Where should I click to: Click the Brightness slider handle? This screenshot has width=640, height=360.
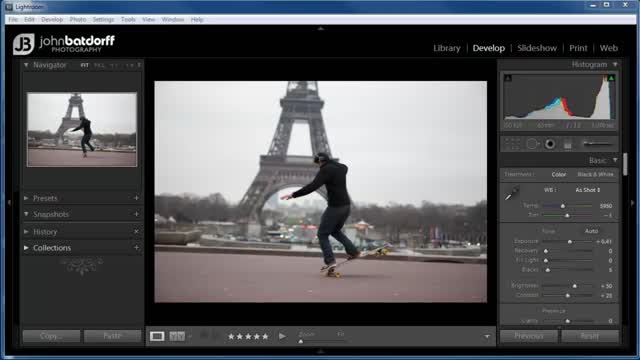tap(575, 286)
